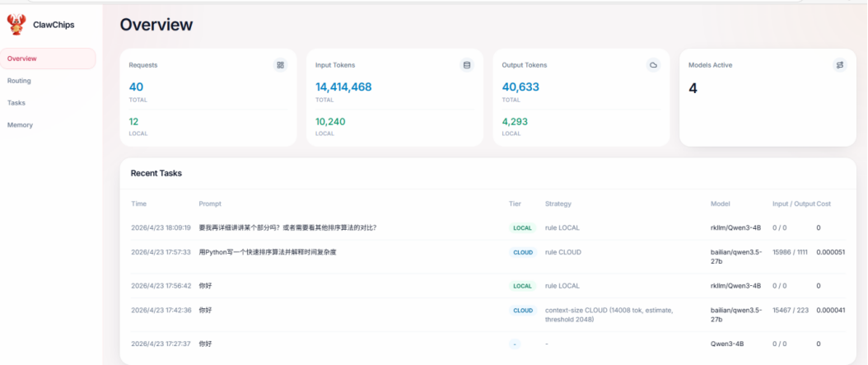Click the Recent Tasks heading

pyautogui.click(x=156, y=173)
